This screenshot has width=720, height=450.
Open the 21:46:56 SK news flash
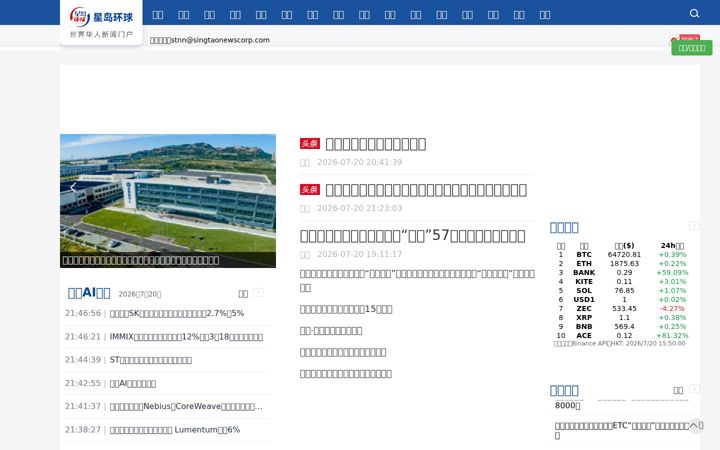click(x=177, y=313)
